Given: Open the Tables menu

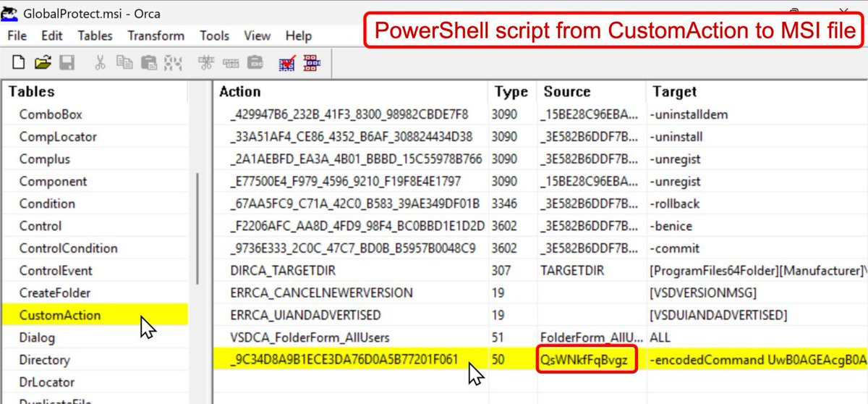Looking at the screenshot, I should pos(95,35).
